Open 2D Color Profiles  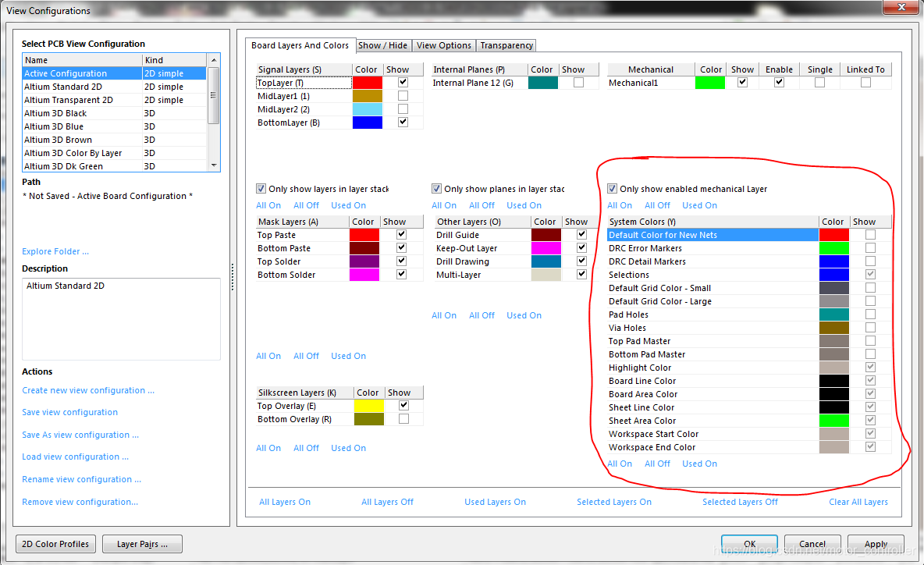(55, 544)
